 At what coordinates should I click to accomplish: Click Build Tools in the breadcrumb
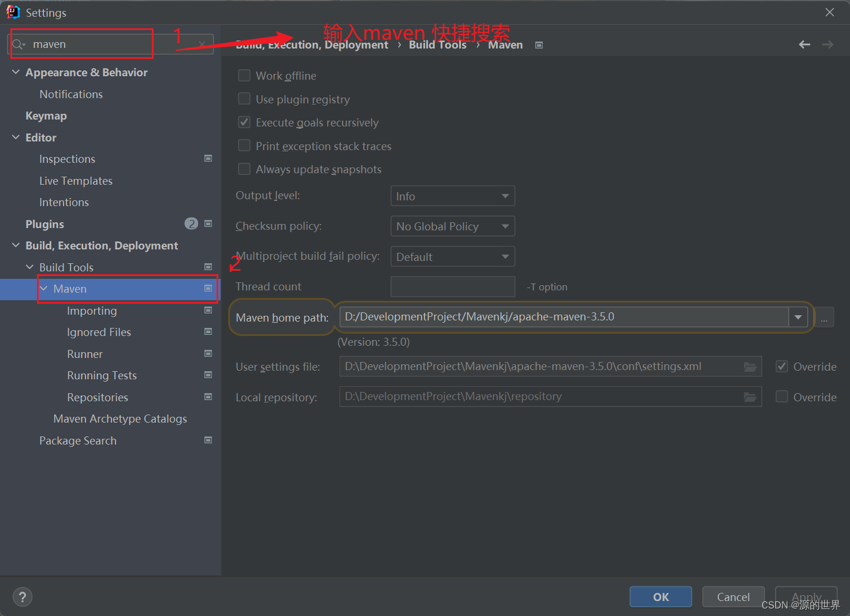[x=438, y=44]
